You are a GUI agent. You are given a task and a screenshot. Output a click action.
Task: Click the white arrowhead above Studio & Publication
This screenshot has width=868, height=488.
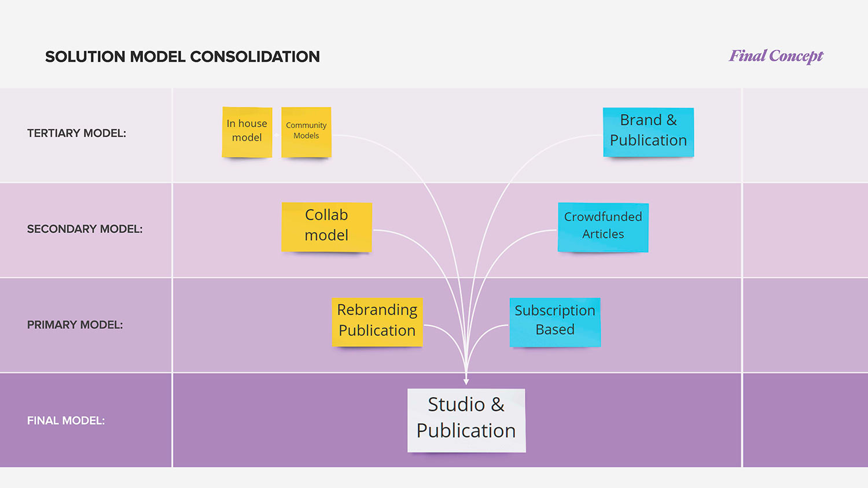[x=466, y=381]
